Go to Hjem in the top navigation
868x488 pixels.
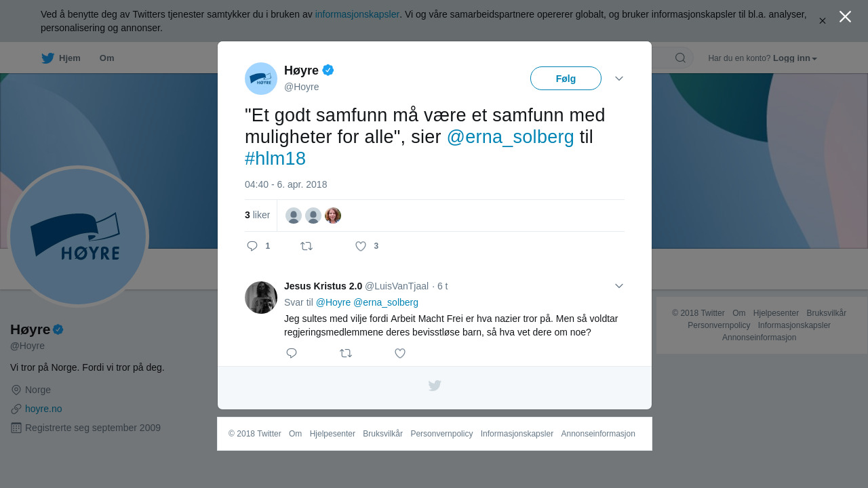click(x=61, y=58)
